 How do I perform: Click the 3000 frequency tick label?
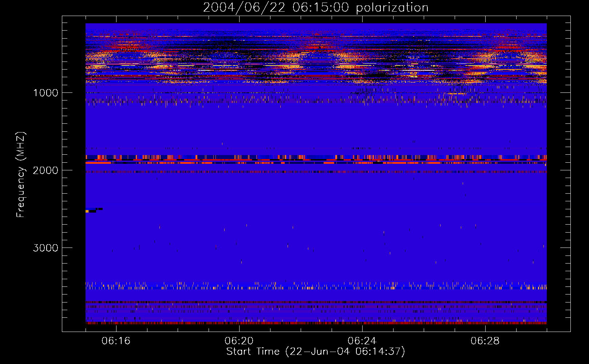[x=46, y=248]
